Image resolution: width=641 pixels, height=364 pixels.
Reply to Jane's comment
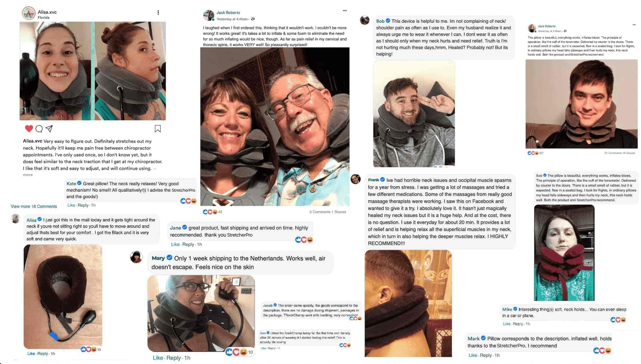coord(188,244)
